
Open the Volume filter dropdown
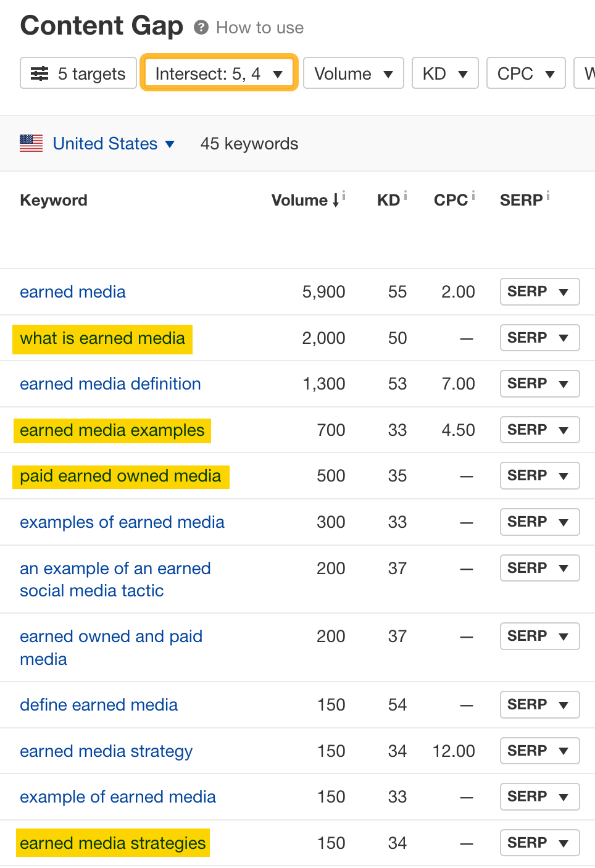point(353,73)
